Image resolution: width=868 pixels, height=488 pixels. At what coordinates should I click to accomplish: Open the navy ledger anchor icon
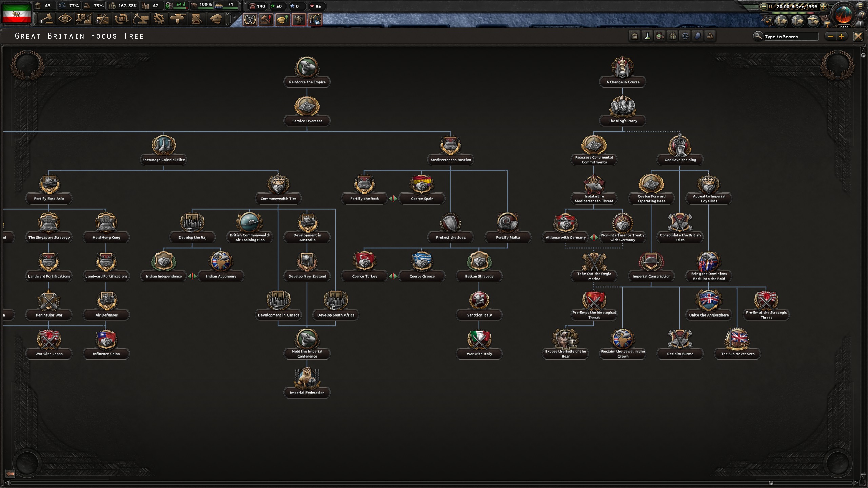click(x=797, y=21)
